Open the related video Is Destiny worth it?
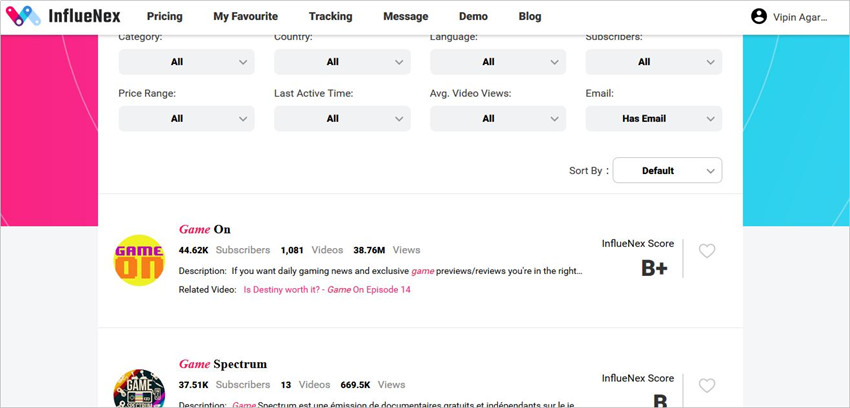850x408 pixels. click(327, 289)
